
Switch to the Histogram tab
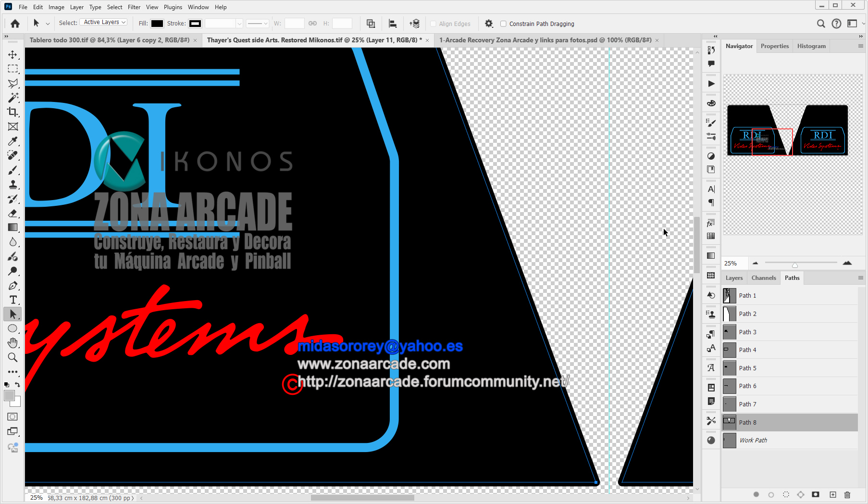811,46
